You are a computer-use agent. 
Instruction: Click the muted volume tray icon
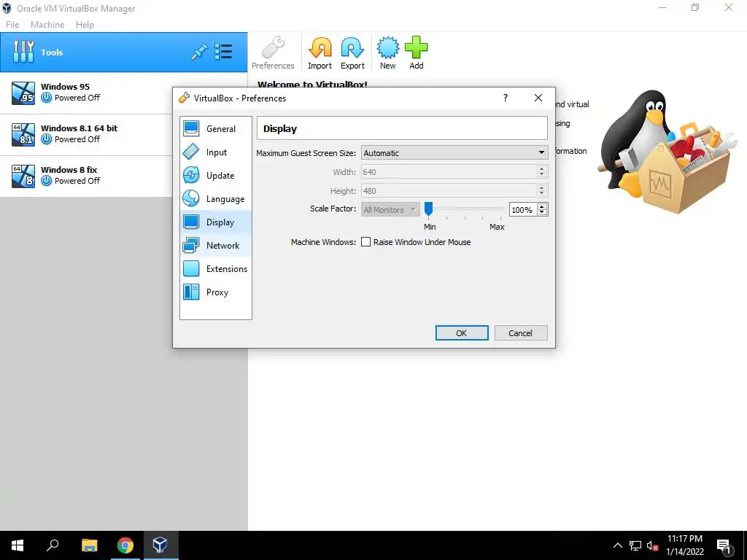point(652,545)
